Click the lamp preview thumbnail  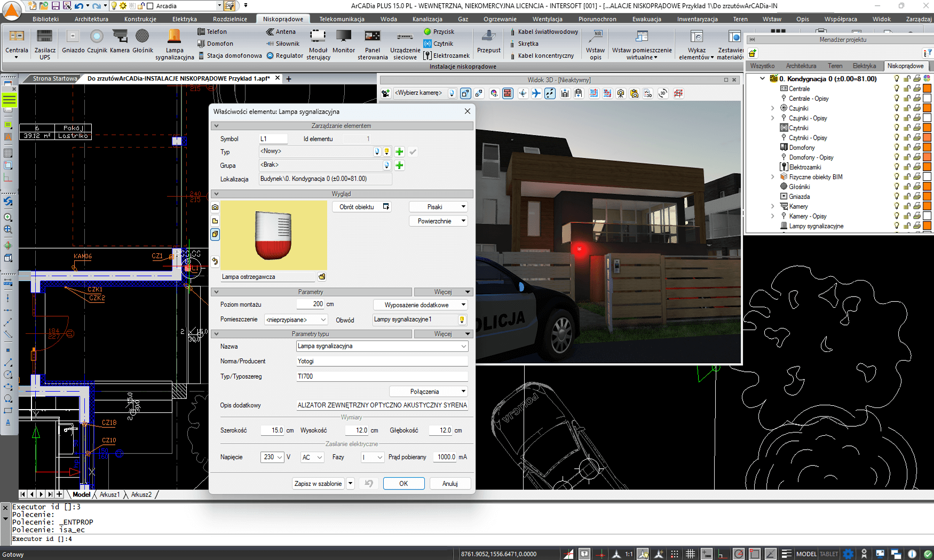pyautogui.click(x=274, y=235)
